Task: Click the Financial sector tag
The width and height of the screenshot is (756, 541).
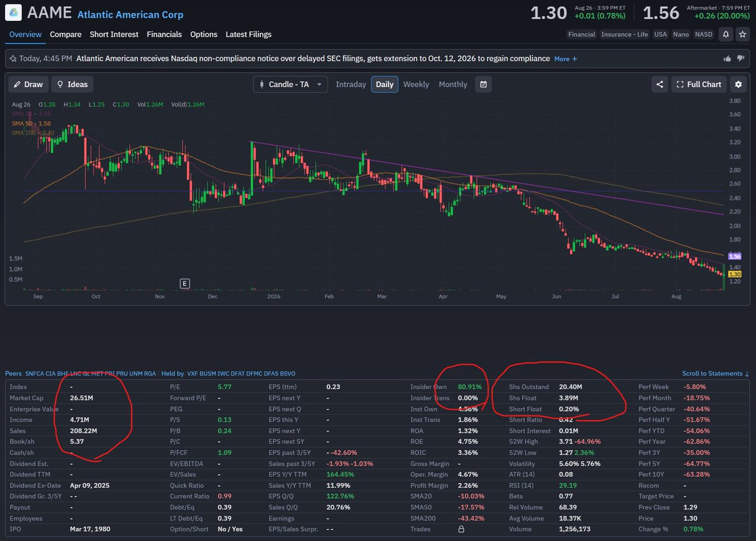Action: (581, 35)
